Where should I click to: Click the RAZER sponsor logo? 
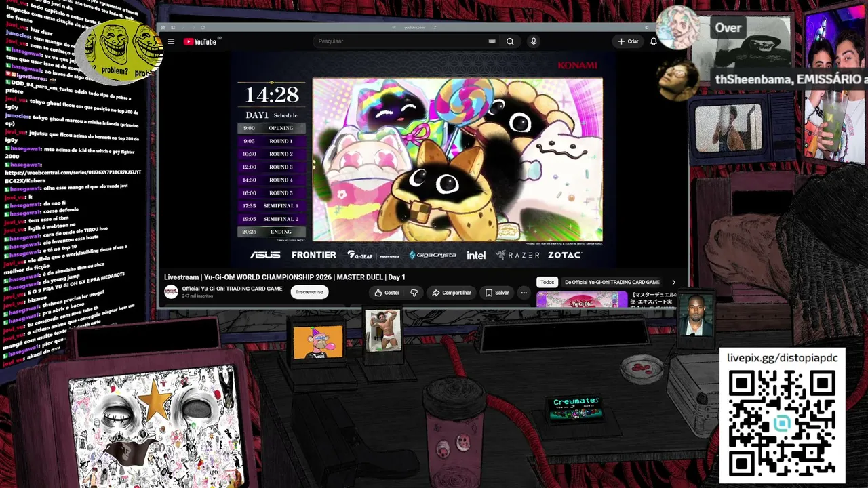point(517,255)
